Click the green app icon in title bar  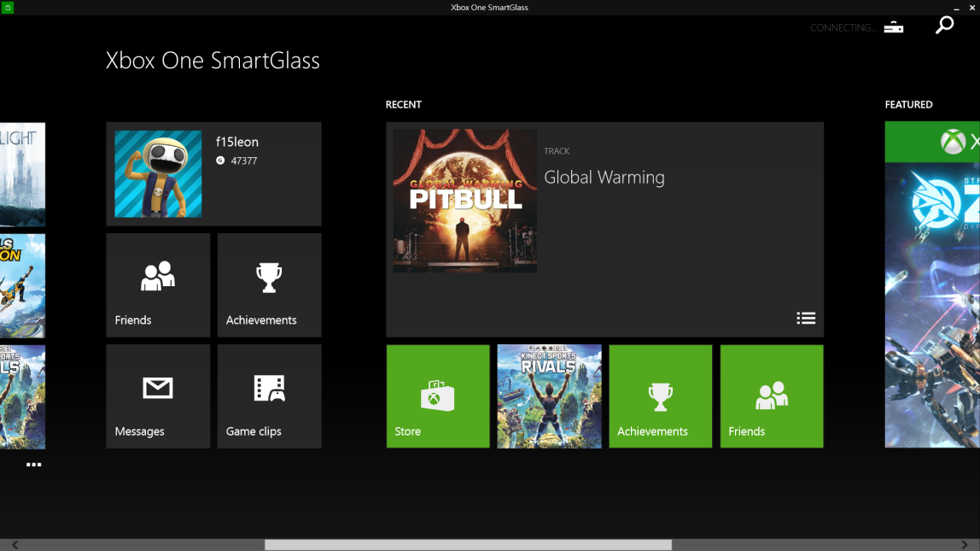(8, 7)
